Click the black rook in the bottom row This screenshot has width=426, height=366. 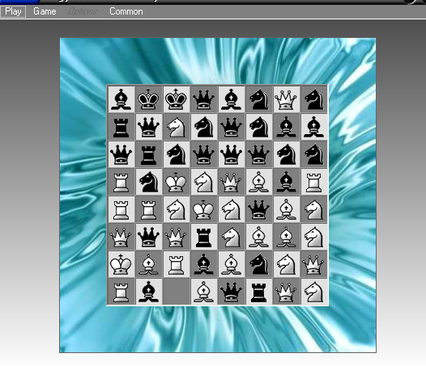click(x=259, y=292)
